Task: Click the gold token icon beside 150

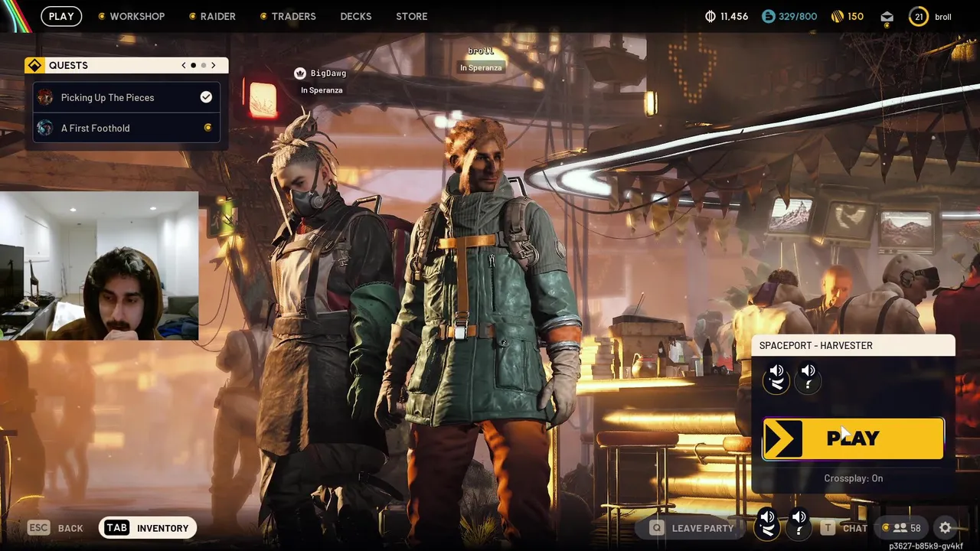Action: click(837, 16)
